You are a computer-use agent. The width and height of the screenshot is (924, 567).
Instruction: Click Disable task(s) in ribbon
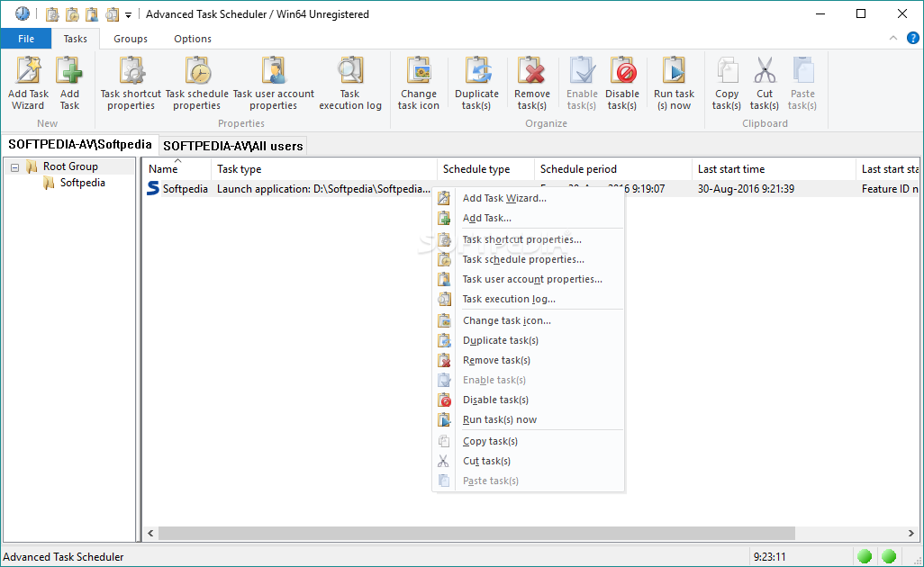coord(622,84)
